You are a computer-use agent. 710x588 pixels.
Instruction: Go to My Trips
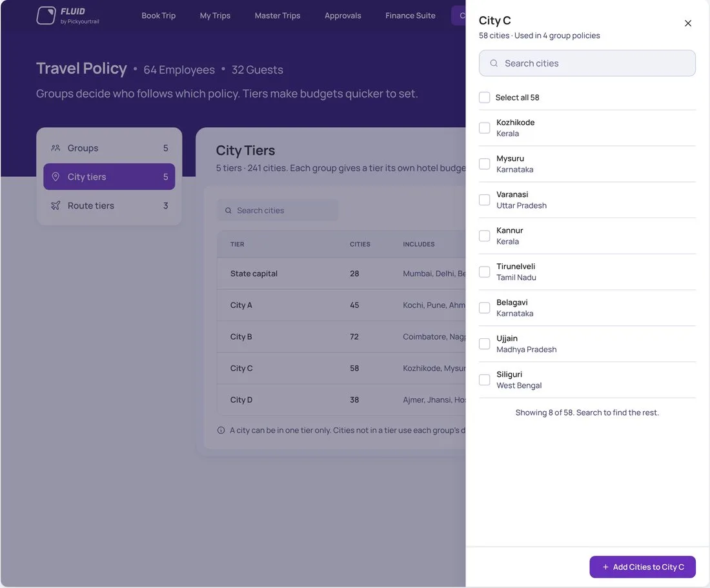pyautogui.click(x=215, y=15)
